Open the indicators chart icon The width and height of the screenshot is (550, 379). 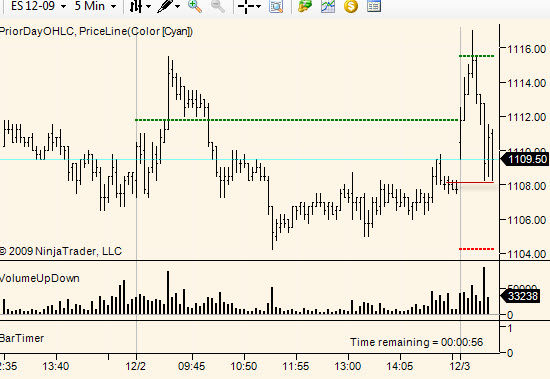pos(328,6)
